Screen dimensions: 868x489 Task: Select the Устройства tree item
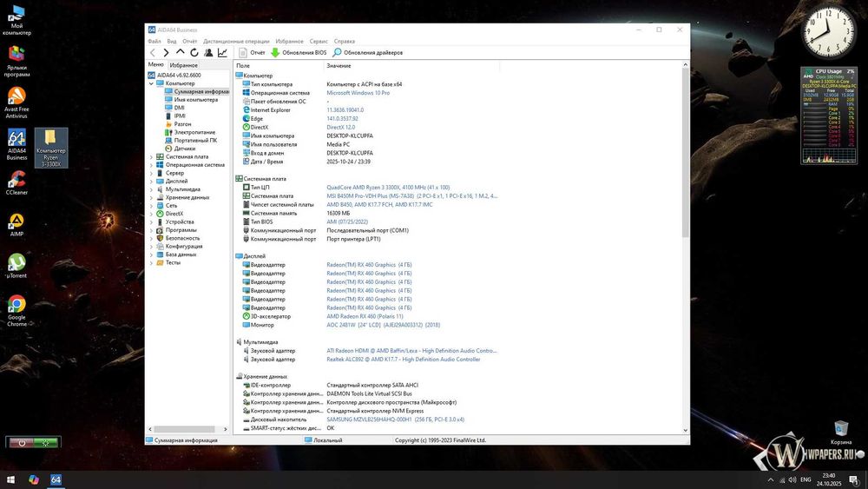(175, 222)
